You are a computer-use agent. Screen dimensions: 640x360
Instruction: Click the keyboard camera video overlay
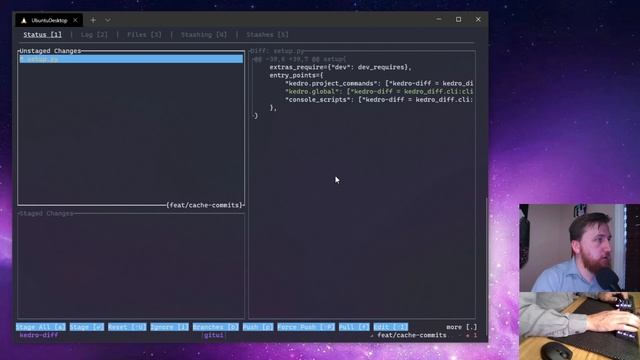pyautogui.click(x=580, y=326)
